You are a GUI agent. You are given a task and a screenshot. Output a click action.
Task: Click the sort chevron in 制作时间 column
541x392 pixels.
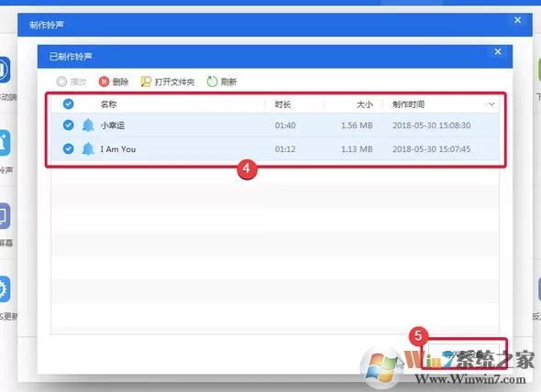(491, 104)
